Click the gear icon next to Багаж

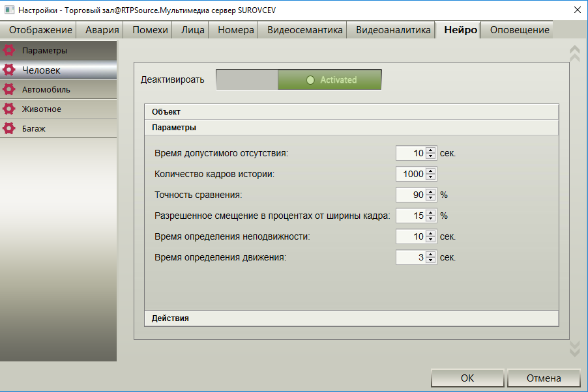[x=9, y=128]
